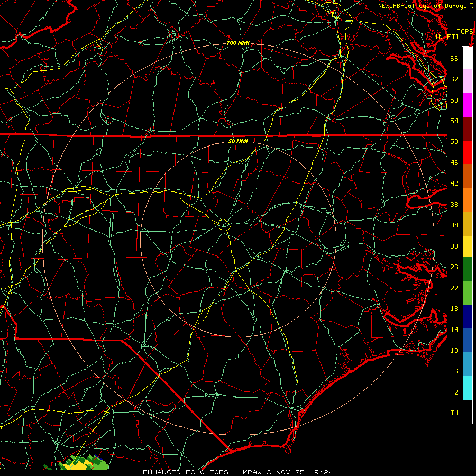Click the '54' legend scale value
The image size is (476, 476).
click(x=454, y=121)
